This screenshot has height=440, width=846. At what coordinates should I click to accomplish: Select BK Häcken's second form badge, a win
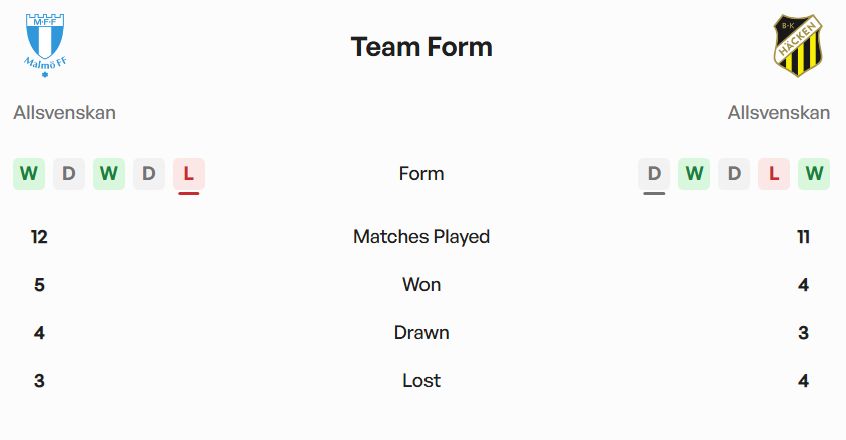[694, 174]
